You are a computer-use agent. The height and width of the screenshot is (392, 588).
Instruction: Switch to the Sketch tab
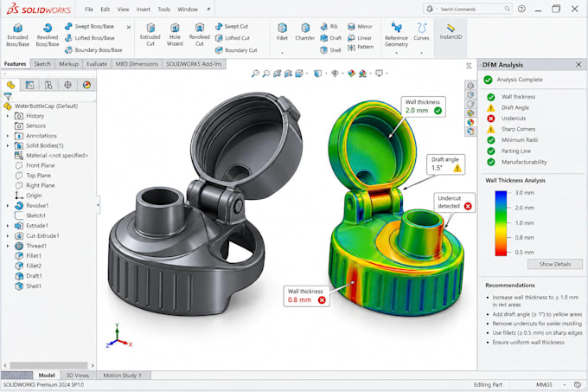coord(42,64)
